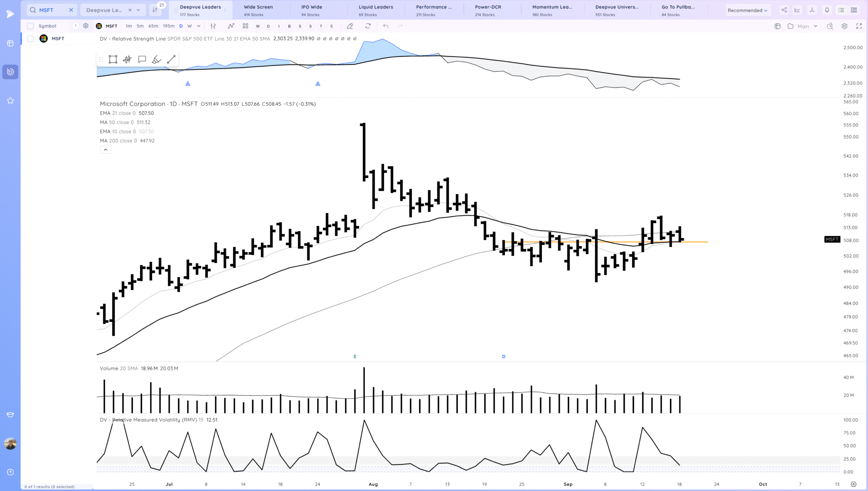This screenshot has height=491, width=868.
Task: Select the rectangle drawing tool
Action: (113, 59)
